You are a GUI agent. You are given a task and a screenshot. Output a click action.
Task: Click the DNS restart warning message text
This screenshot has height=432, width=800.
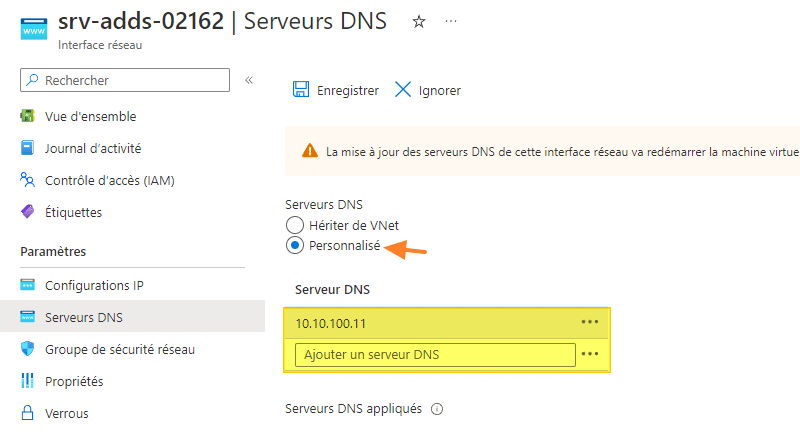point(562,152)
